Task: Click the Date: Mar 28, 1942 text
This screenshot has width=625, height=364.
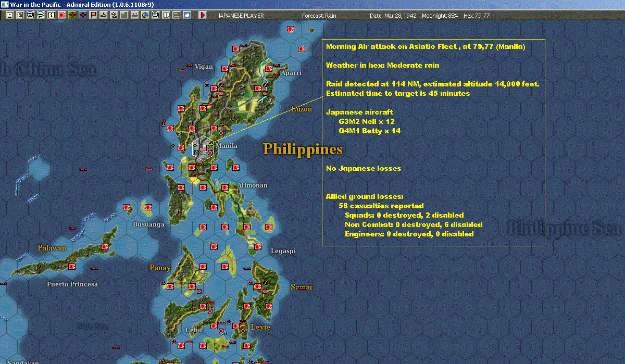Action: click(x=393, y=16)
